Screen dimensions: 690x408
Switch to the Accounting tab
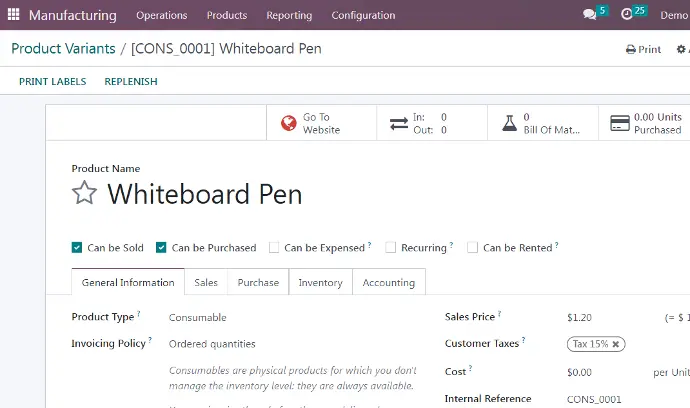(x=388, y=283)
